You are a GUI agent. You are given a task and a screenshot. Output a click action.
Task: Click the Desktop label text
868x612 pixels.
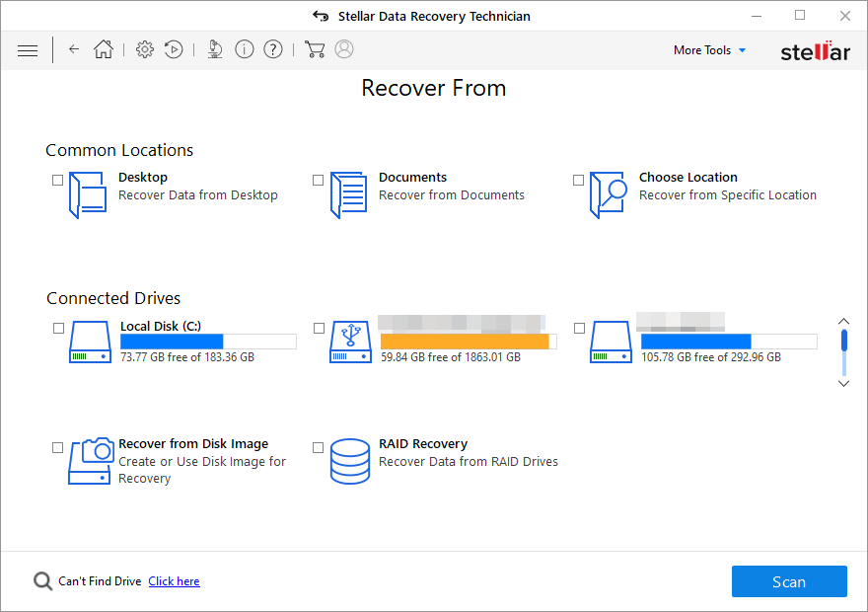pyautogui.click(x=143, y=178)
